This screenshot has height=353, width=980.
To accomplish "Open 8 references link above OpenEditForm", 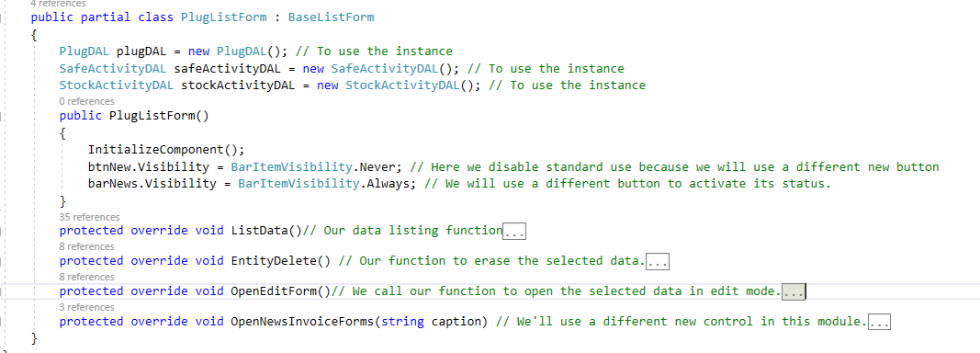I will (87, 277).
